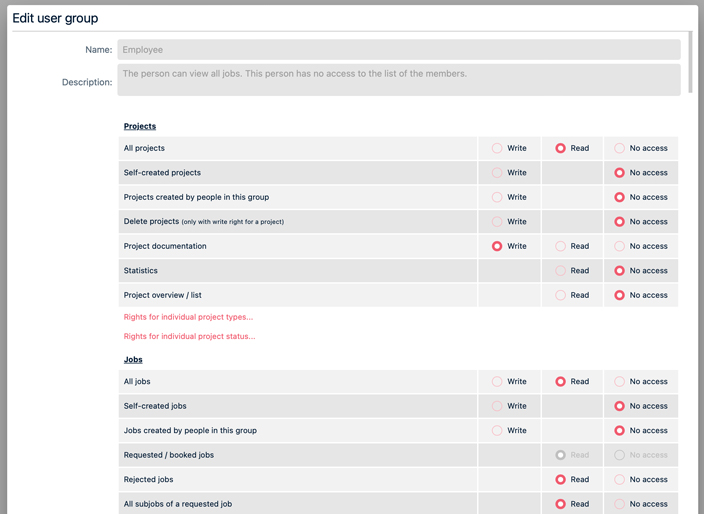Click into the Description text area
Viewport: 704px width, 514px height.
click(x=398, y=80)
